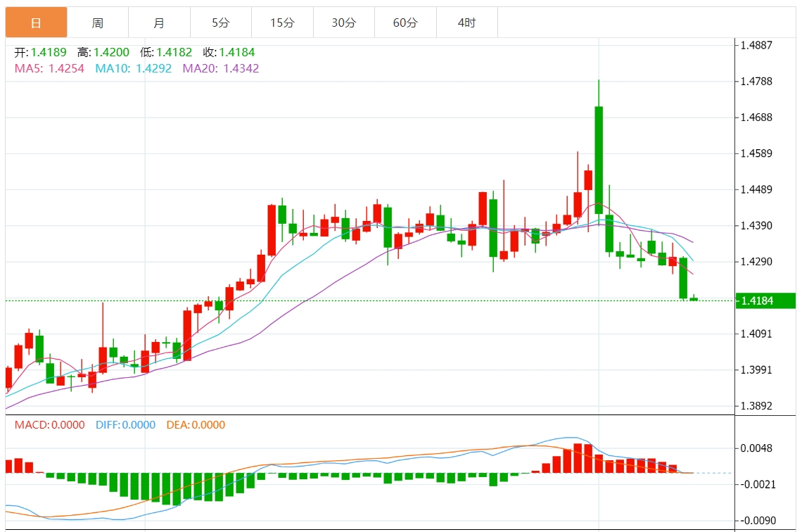Open the 月 monthly chart tab

pyautogui.click(x=159, y=23)
